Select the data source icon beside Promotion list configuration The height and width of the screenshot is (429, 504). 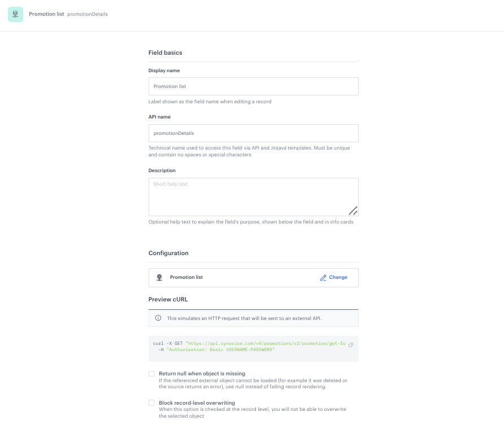pyautogui.click(x=159, y=277)
